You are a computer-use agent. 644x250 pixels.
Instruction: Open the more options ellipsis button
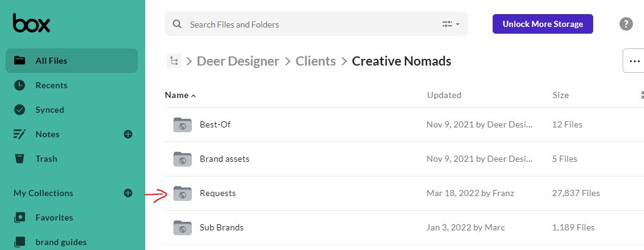634,61
